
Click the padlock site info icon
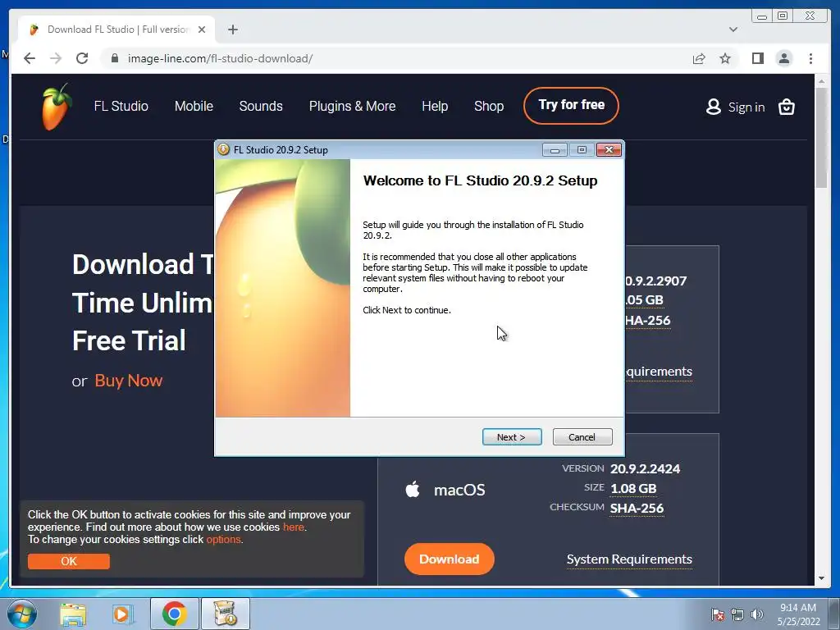coord(115,58)
